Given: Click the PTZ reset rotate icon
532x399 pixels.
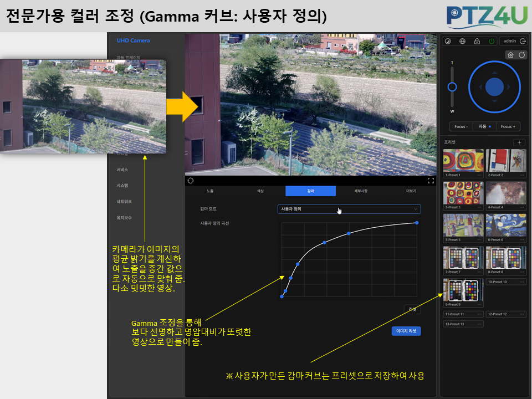Looking at the screenshot, I should pos(522,55).
